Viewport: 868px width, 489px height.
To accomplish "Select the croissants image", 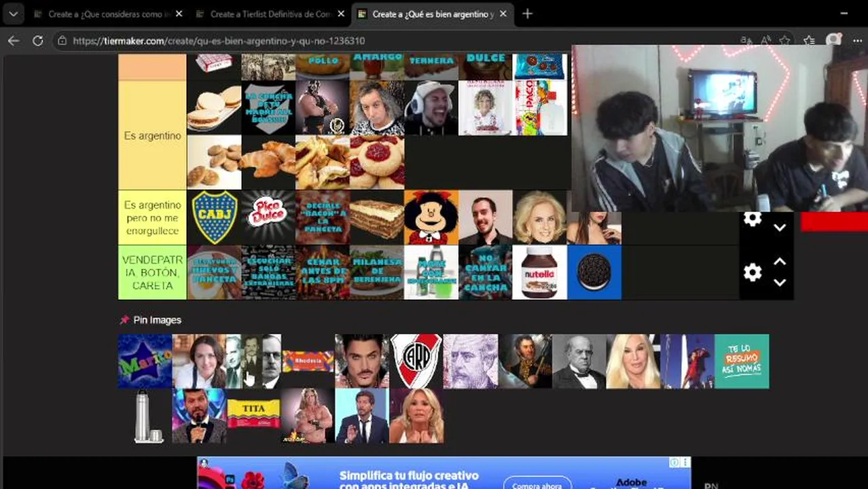I will 268,162.
